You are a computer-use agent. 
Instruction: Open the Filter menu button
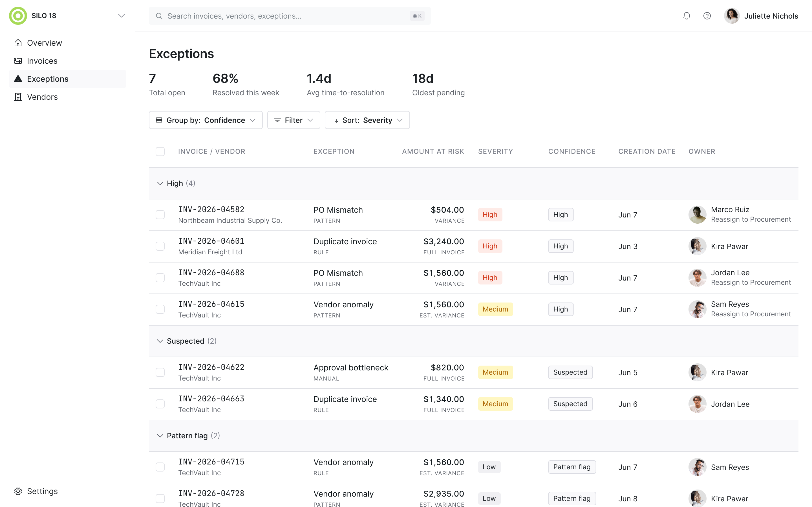294,120
